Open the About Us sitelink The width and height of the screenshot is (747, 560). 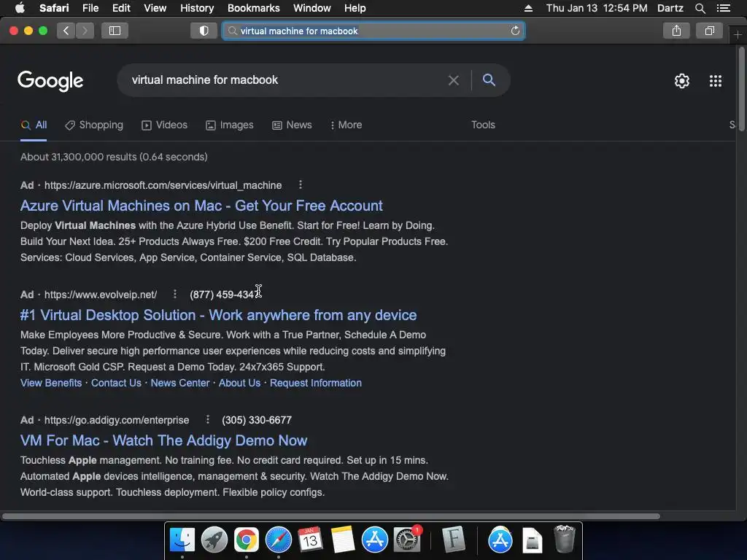click(239, 383)
